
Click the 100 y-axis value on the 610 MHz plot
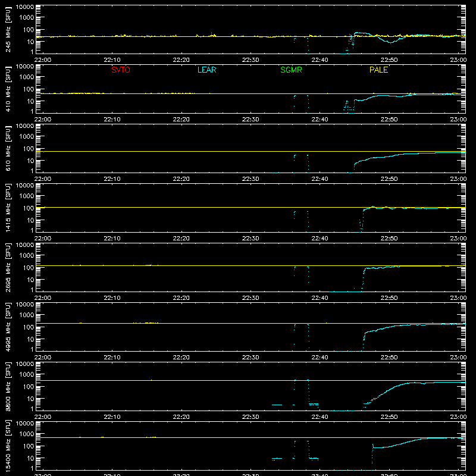click(29, 149)
